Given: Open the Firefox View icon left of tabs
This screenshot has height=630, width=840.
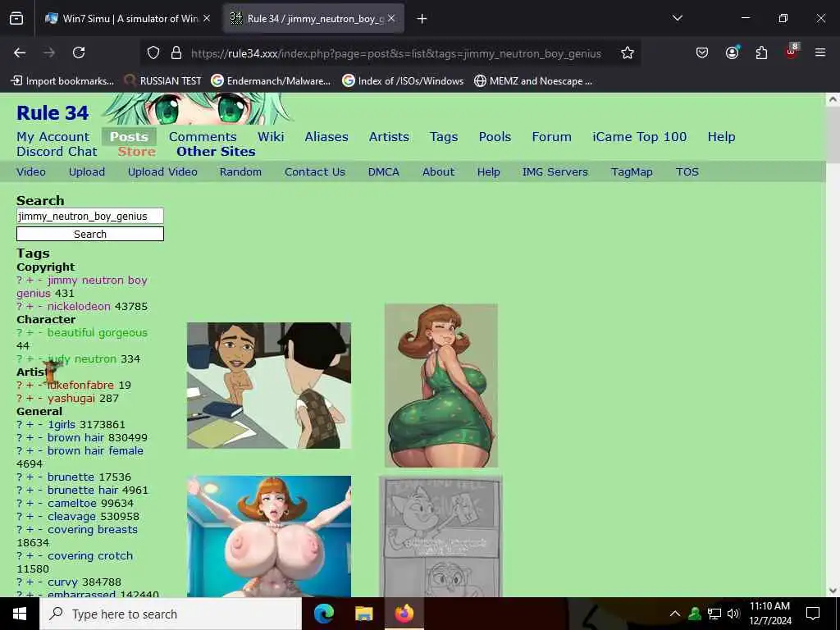Looking at the screenshot, I should (16, 19).
